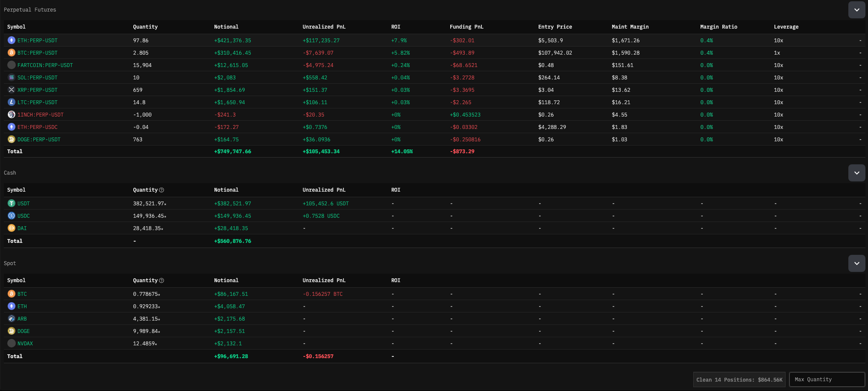
Task: Click the Tether icon beside USDT
Action: (x=12, y=203)
